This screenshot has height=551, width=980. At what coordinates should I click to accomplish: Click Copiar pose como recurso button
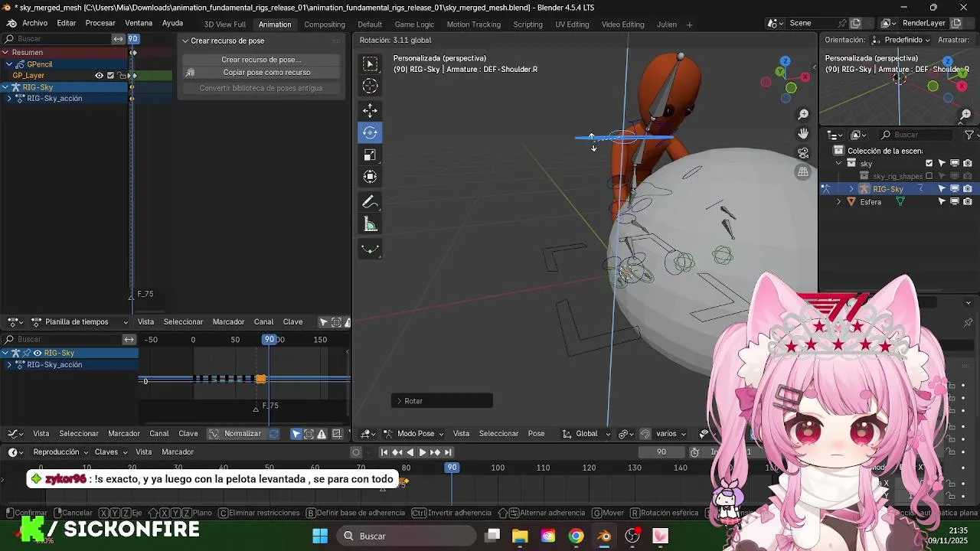pos(261,73)
